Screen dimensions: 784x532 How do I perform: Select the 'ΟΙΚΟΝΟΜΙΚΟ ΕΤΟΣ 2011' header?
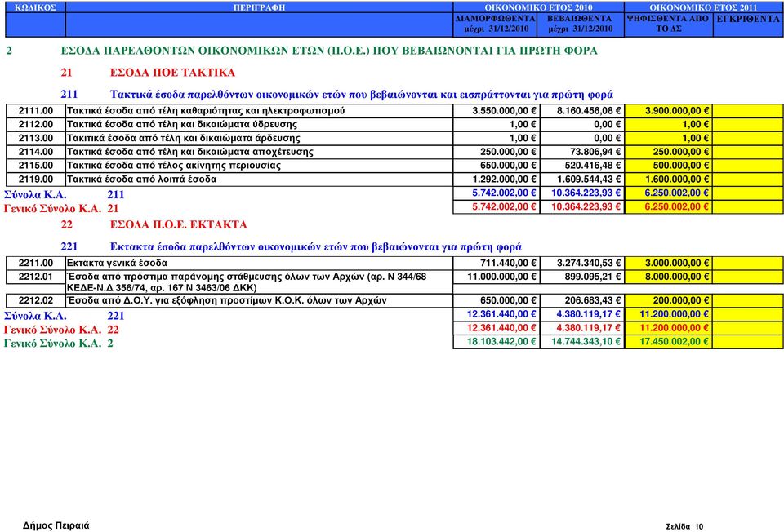(703, 7)
